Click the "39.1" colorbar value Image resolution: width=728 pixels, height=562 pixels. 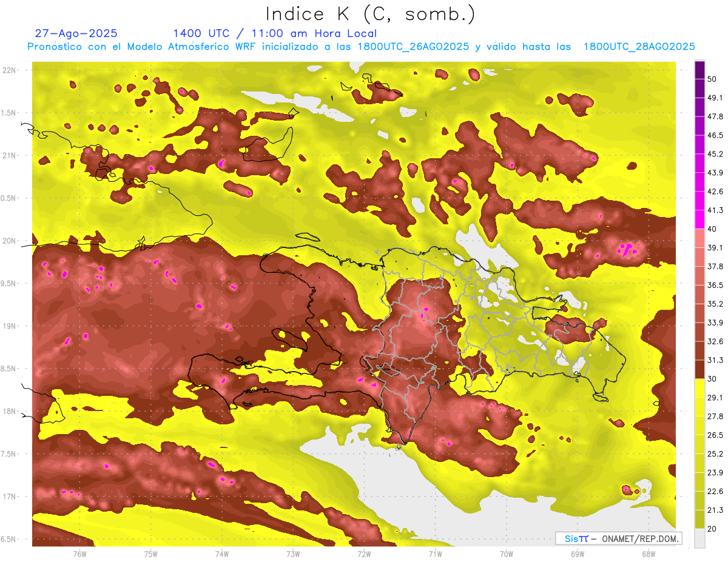tap(715, 247)
